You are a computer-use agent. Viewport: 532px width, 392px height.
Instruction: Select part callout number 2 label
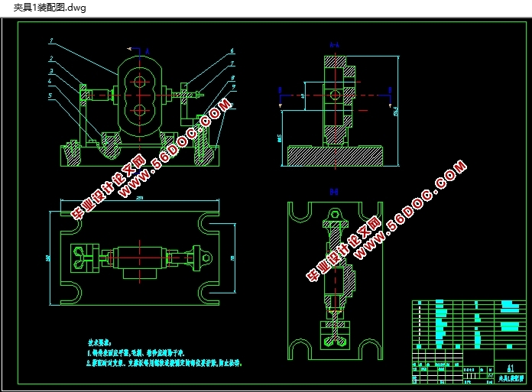[51, 58]
